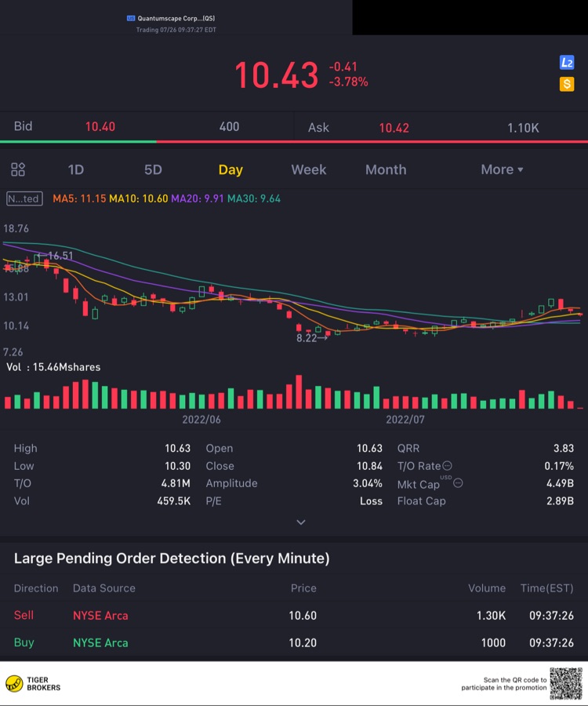The width and height of the screenshot is (588, 706).
Task: Click the MA30: 9.64 indicator label
Action: coord(254,198)
